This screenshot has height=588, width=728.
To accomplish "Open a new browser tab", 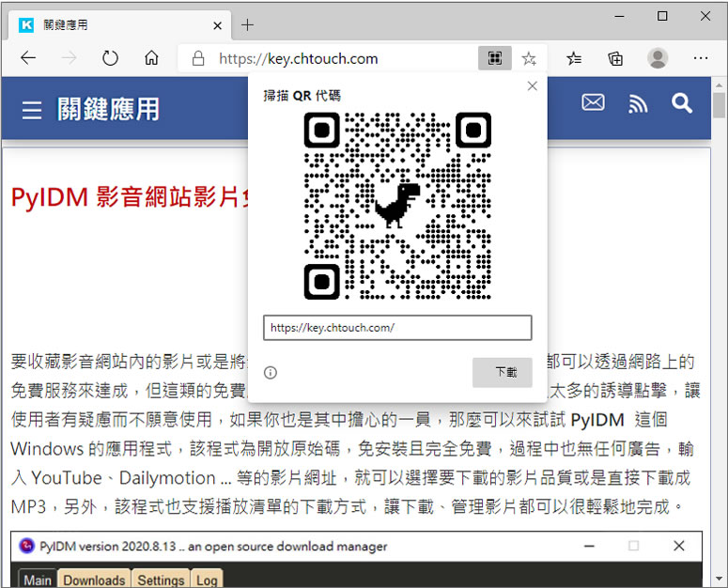I will point(247,24).
